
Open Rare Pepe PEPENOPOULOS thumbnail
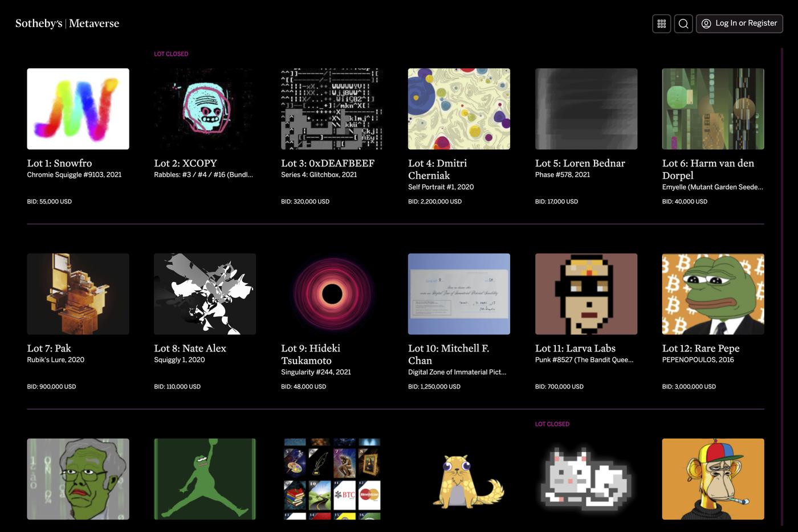click(713, 294)
